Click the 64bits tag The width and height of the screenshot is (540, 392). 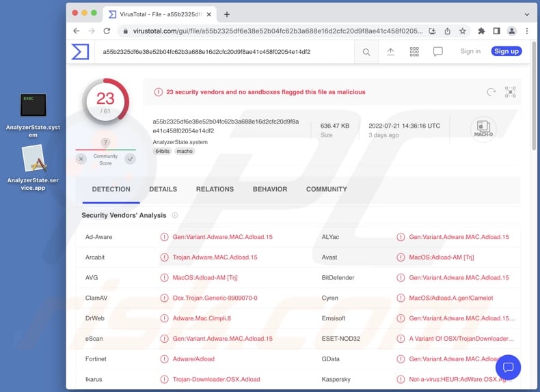[162, 151]
